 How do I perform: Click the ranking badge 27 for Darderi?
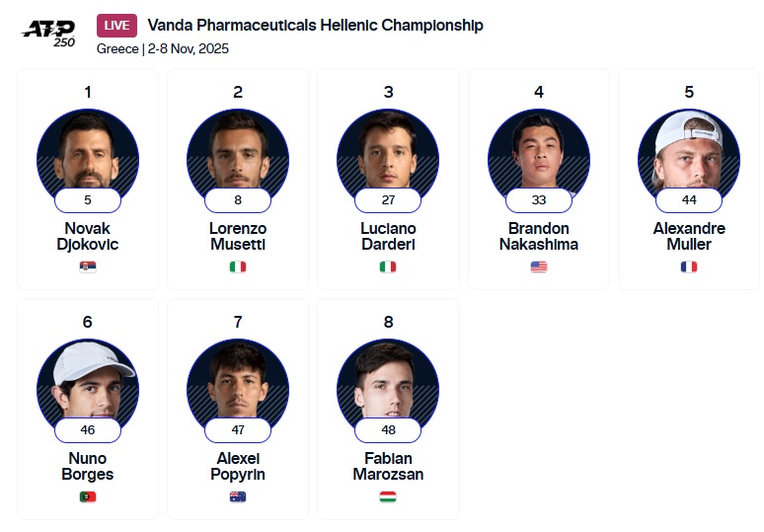(x=388, y=200)
